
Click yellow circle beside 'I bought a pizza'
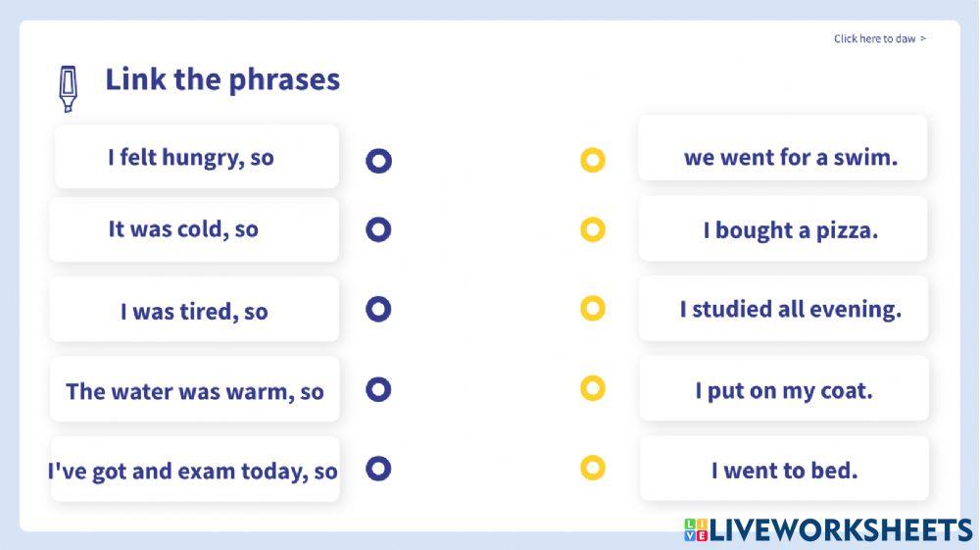tap(593, 230)
